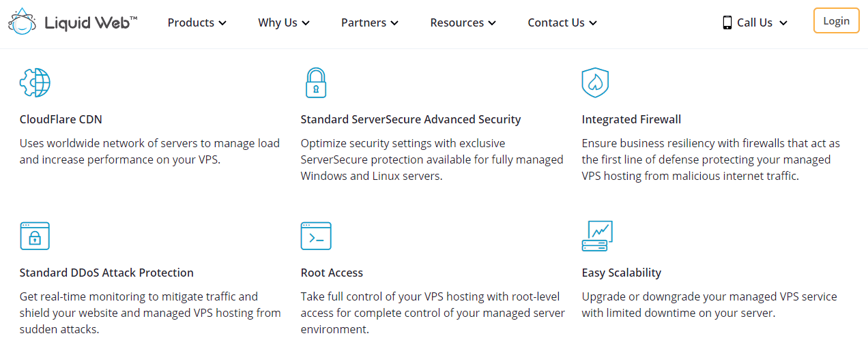This screenshot has height=353, width=868.
Task: Select the Standard ServerSecure Advanced Security heading
Action: [411, 119]
